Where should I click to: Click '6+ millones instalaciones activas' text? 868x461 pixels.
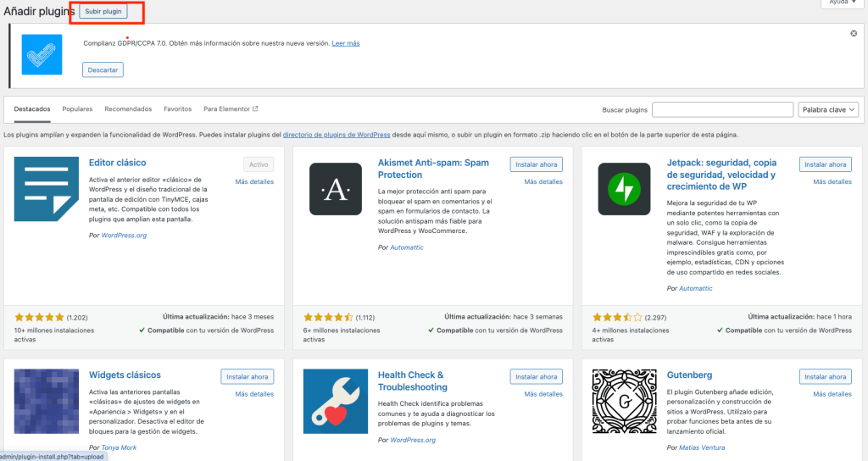342,335
